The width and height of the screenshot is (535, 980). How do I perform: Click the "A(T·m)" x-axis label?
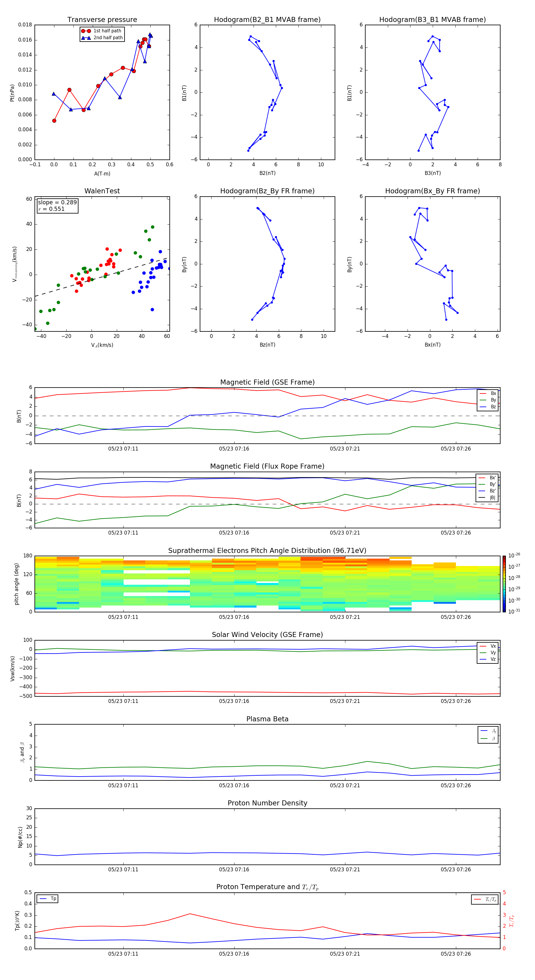click(102, 173)
